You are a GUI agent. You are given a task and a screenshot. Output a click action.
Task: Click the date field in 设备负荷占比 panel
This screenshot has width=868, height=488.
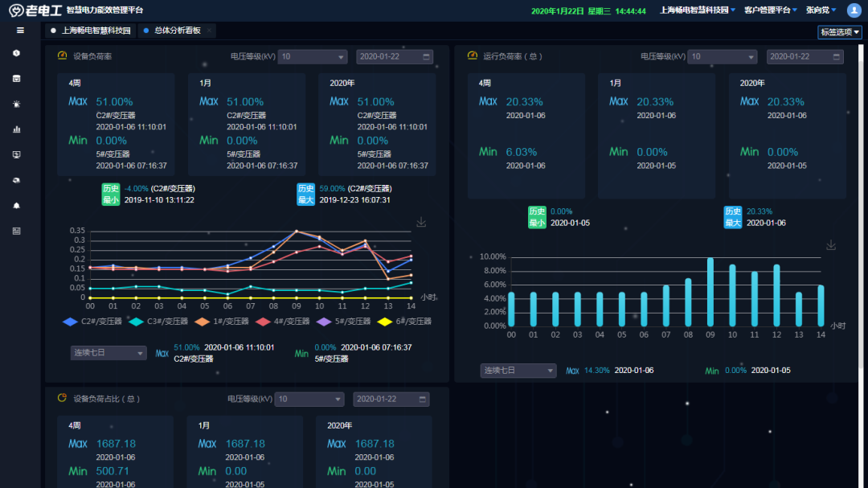pyautogui.click(x=388, y=400)
